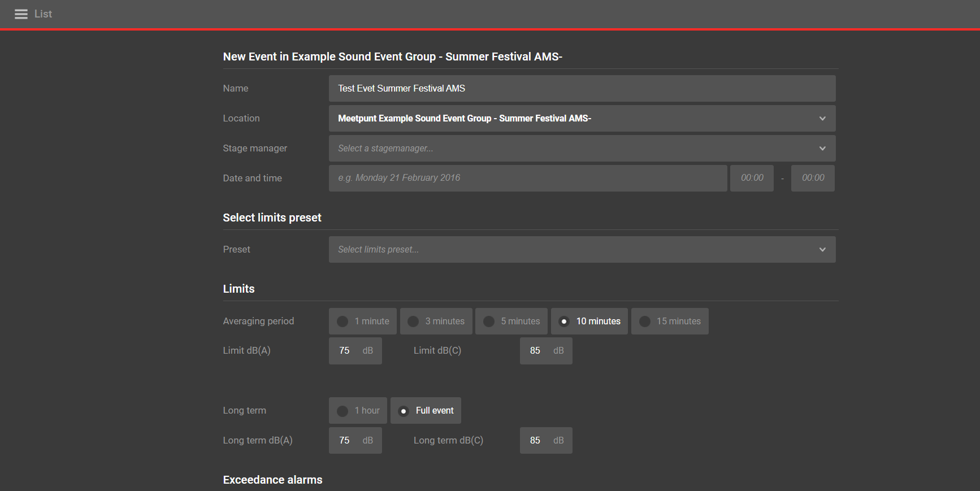The width and height of the screenshot is (980, 491).
Task: Edit the Limit dB(A) value
Action: pos(355,351)
